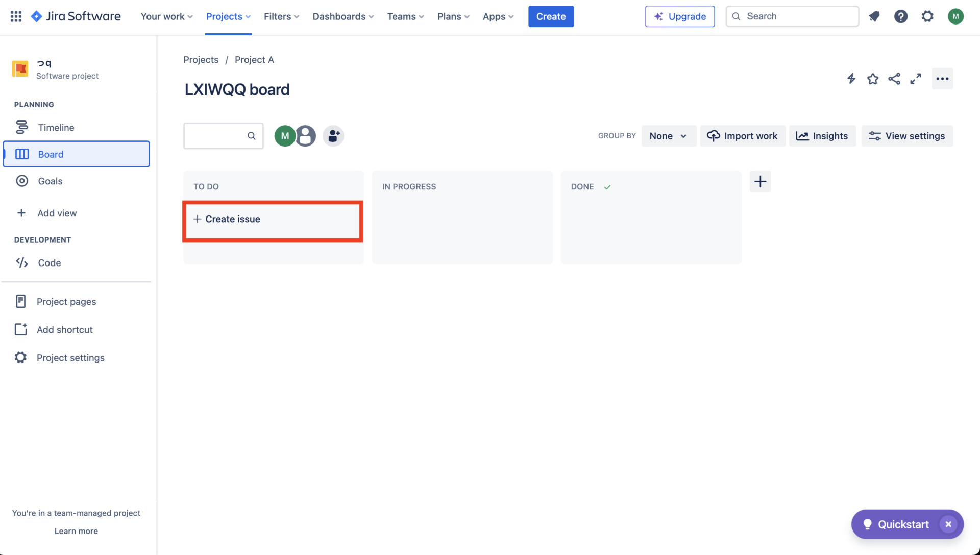980x555 pixels.
Task: Open the Code section under Development
Action: pos(21,262)
